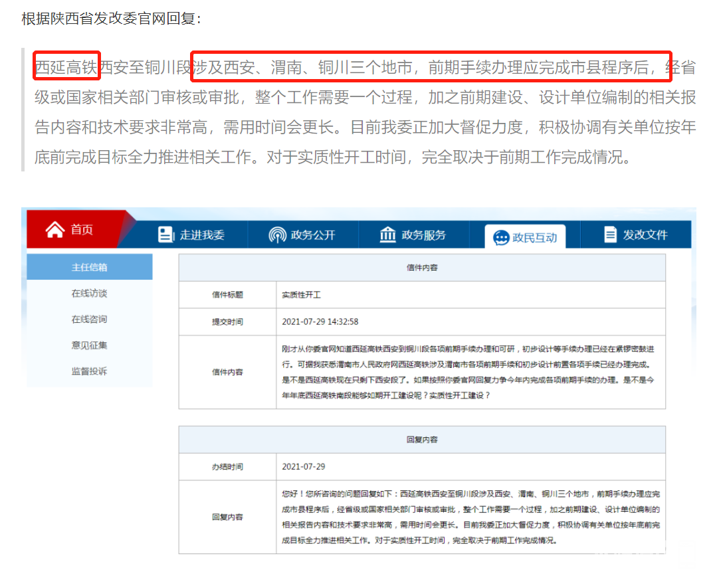Select 主任信箱 in the left sidebar
Viewport: 723px width, 588px height.
tap(89, 267)
